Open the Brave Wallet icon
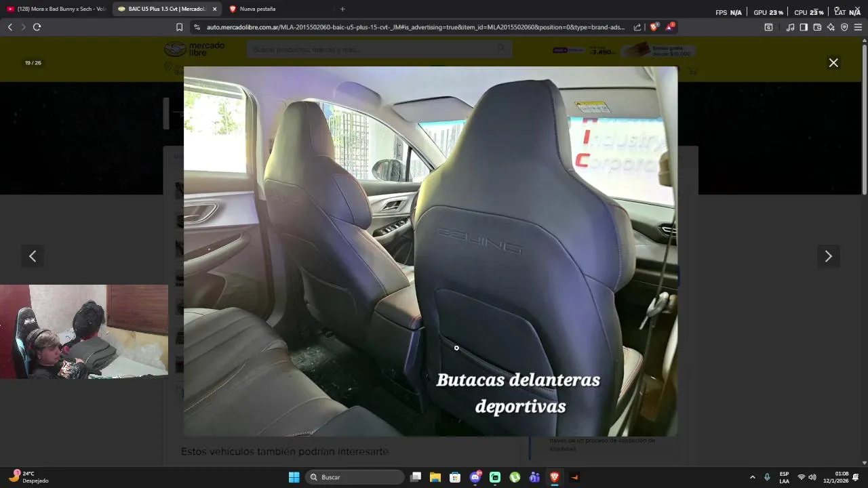 coord(817,27)
